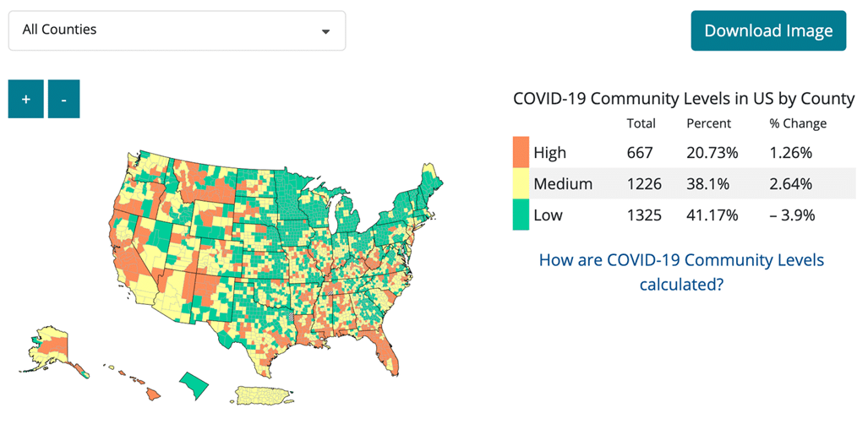Click the green Low legend swatch

pos(521,215)
